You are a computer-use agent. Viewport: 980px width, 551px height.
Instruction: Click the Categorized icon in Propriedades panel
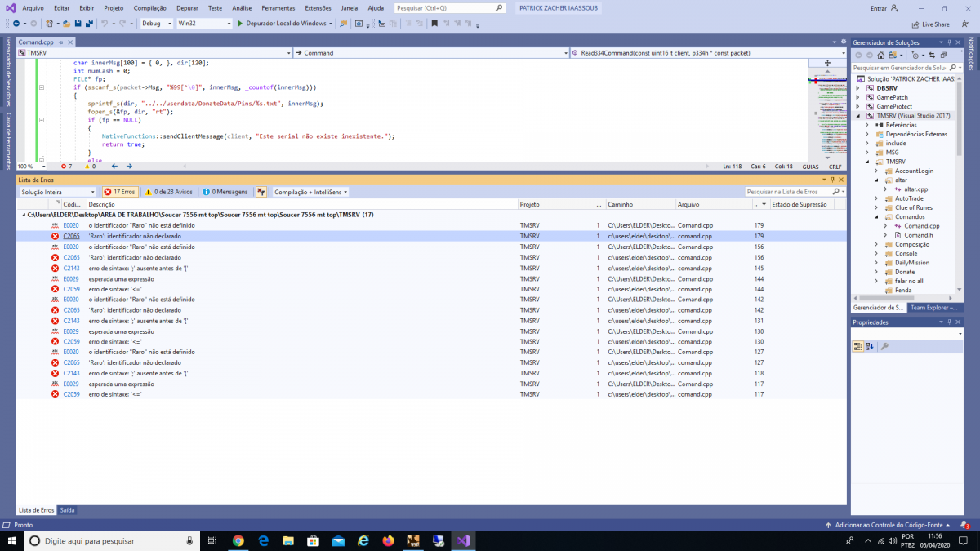(x=858, y=347)
